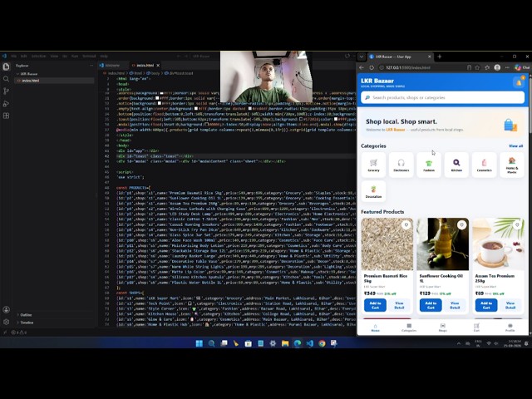Open the Explorer panel more actions menu
This screenshot has width=532, height=399.
point(91,66)
